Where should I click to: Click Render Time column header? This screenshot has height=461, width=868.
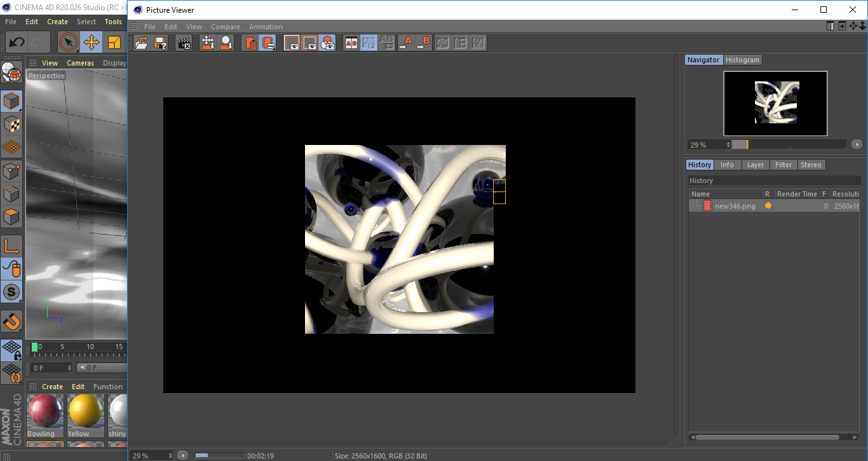point(797,194)
